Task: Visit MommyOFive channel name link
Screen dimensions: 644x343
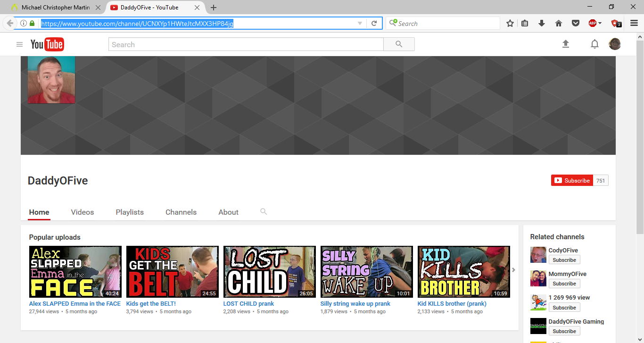Action: 568,274
